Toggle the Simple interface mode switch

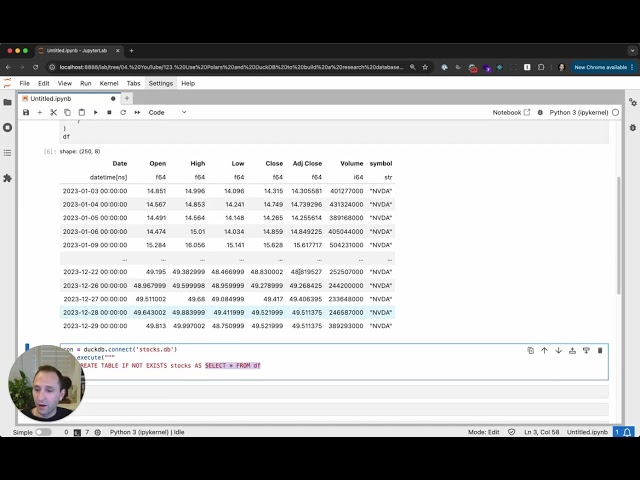click(43, 432)
